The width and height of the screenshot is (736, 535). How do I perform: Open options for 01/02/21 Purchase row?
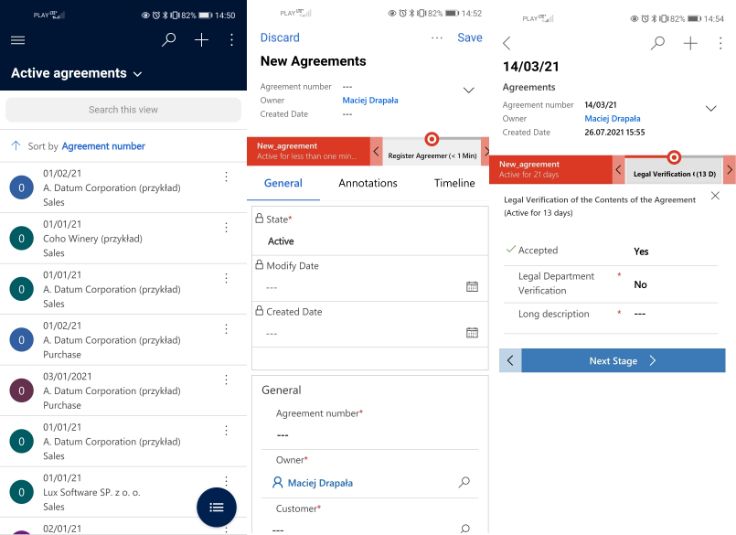pyautogui.click(x=226, y=329)
